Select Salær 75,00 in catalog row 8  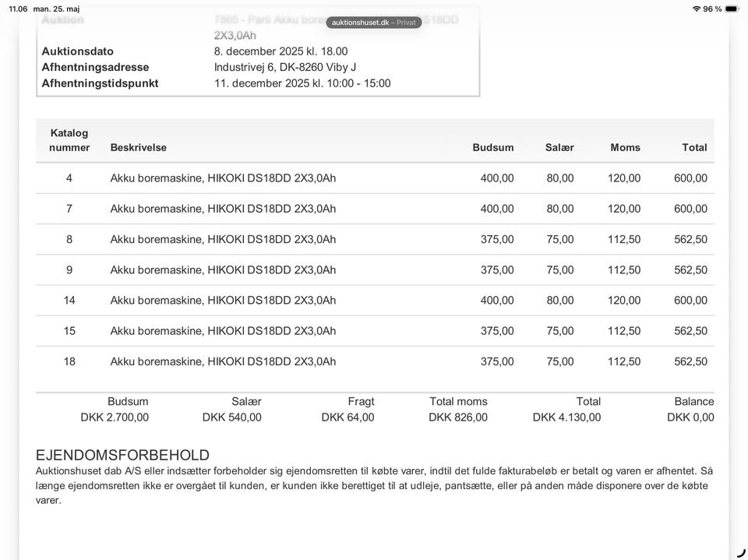(560, 239)
